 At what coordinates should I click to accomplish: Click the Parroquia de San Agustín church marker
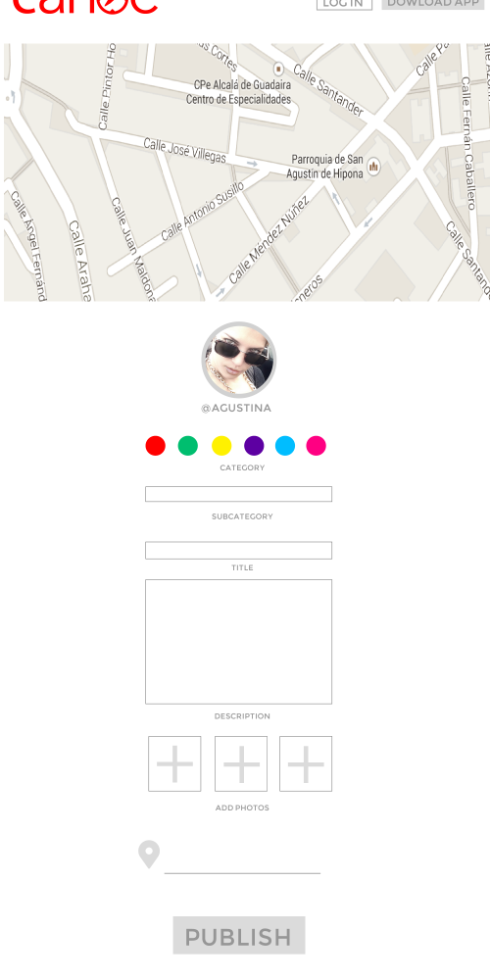coord(373,167)
